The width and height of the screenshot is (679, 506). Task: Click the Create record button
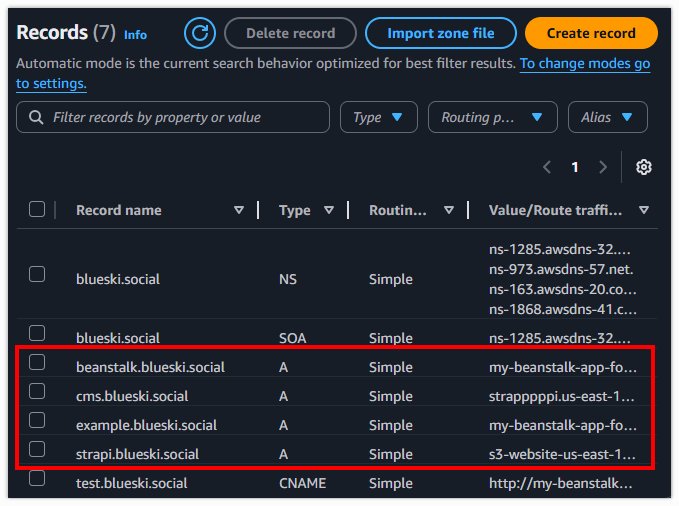pos(591,33)
